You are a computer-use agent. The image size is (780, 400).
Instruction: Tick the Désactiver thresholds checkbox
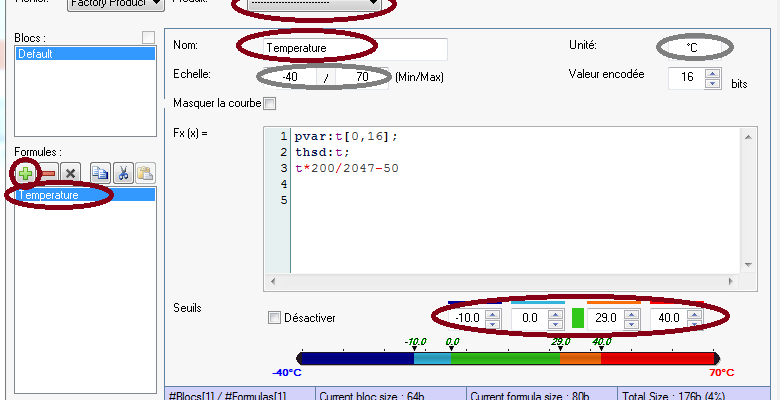click(274, 317)
